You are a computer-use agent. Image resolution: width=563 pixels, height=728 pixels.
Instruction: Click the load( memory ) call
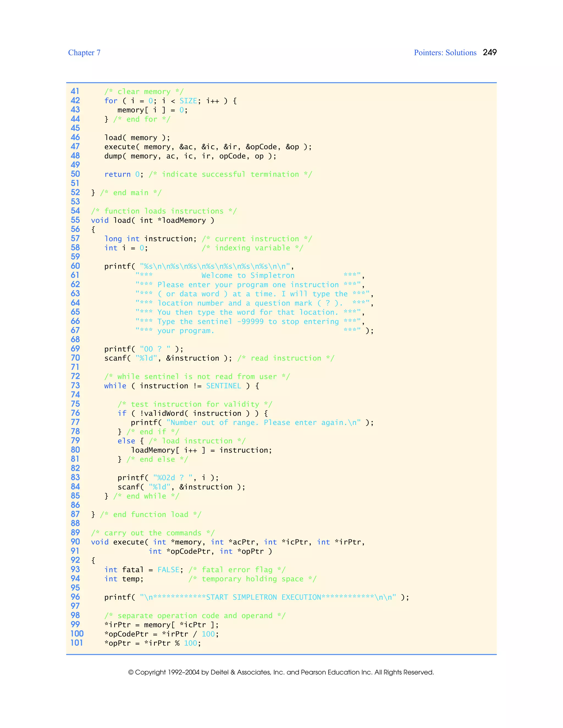click(137, 138)
